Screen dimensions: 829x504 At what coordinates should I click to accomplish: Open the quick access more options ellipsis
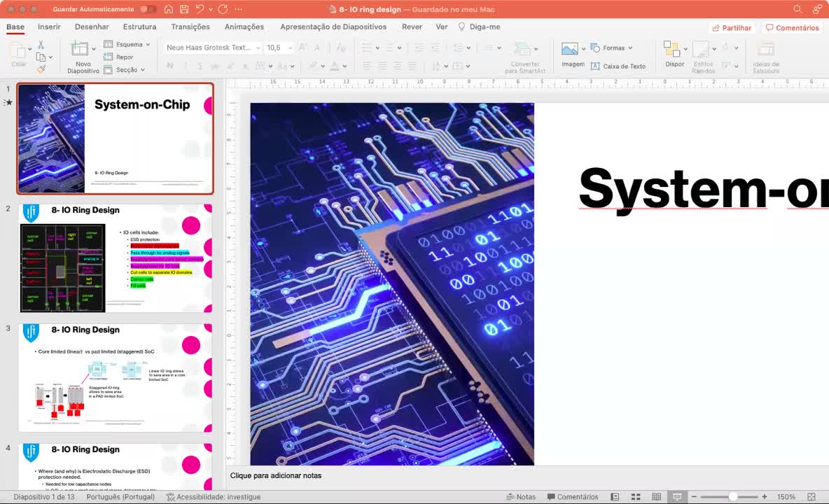point(239,10)
